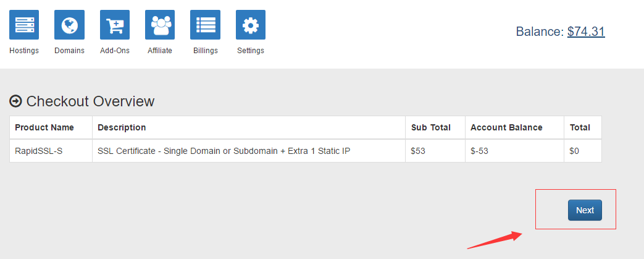The image size is (644, 259).
Task: Select the Settings menu label
Action: pyautogui.click(x=251, y=51)
